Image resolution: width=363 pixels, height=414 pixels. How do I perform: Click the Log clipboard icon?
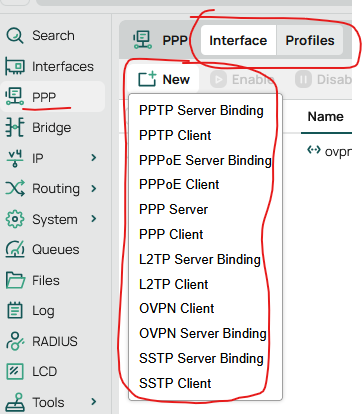pos(15,311)
